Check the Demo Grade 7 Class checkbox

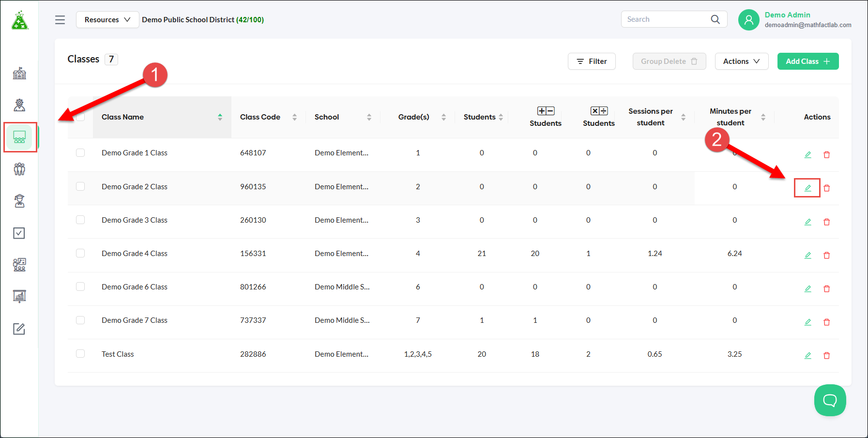click(x=80, y=320)
